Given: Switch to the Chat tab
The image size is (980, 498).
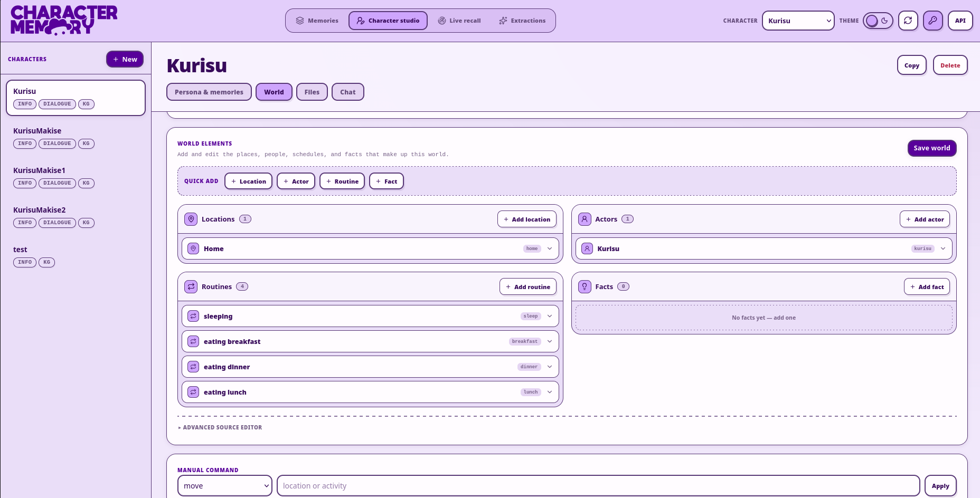Looking at the screenshot, I should click(348, 92).
